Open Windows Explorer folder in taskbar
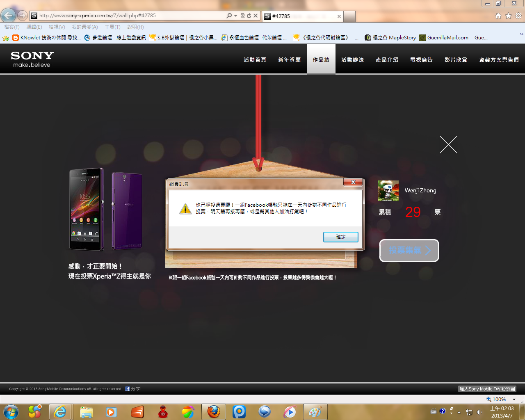This screenshot has height=420, width=525. pyautogui.click(x=86, y=412)
